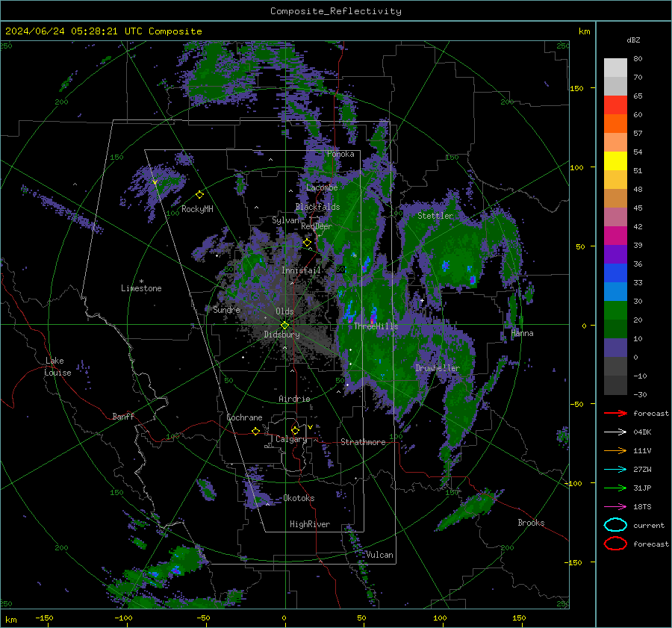672x628 pixels.
Task: Click the Stettler city label
Action: [x=435, y=216]
